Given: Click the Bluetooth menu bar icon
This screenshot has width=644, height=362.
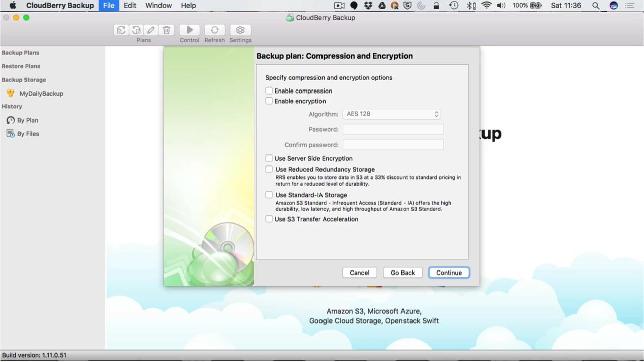Looking at the screenshot, I should (471, 6).
